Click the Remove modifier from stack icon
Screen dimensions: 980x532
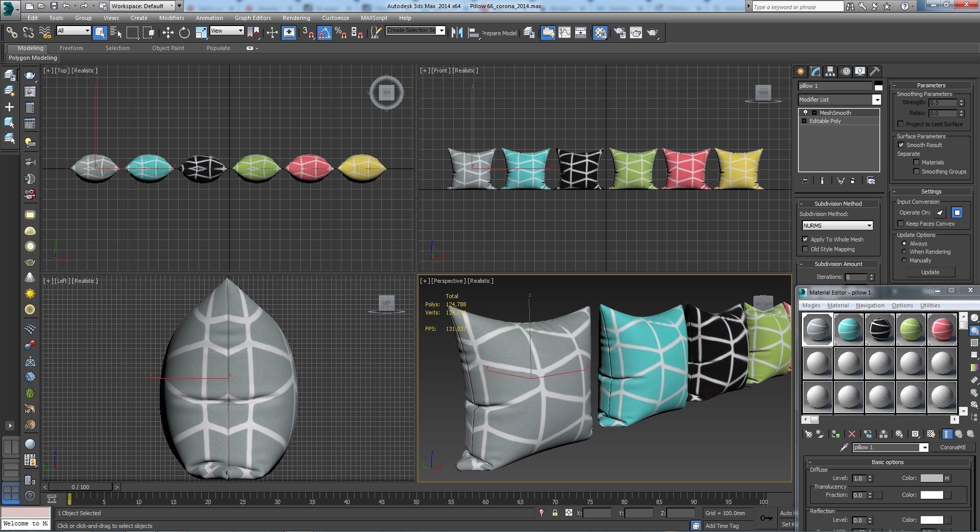coord(852,180)
